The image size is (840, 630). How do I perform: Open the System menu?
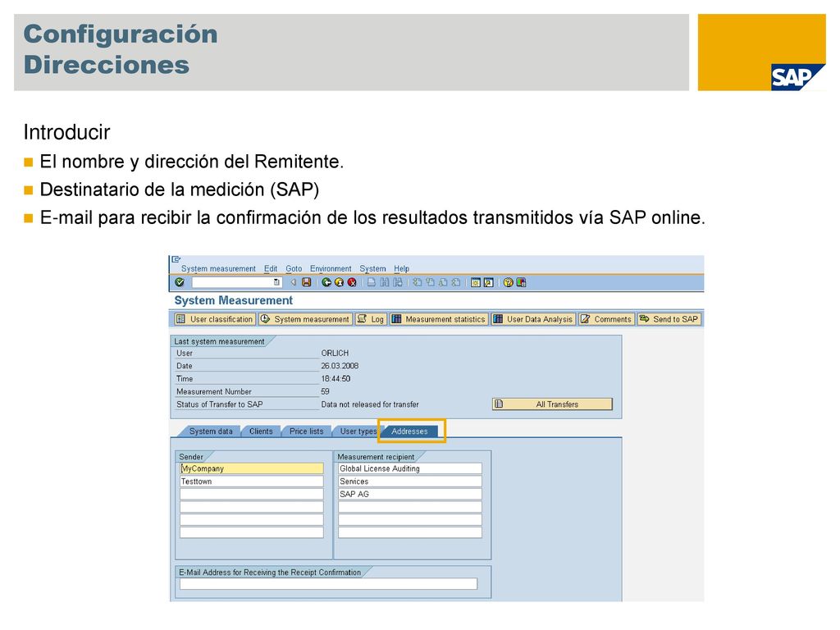(x=372, y=268)
